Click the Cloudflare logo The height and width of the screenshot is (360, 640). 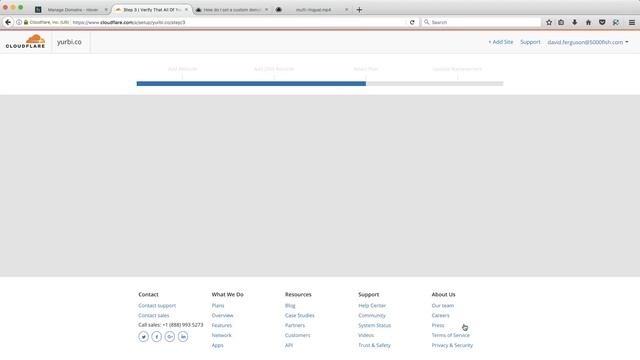25,42
